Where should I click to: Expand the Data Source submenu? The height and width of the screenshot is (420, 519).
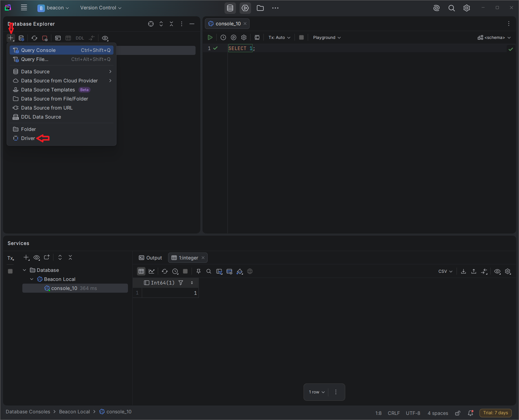[62, 72]
